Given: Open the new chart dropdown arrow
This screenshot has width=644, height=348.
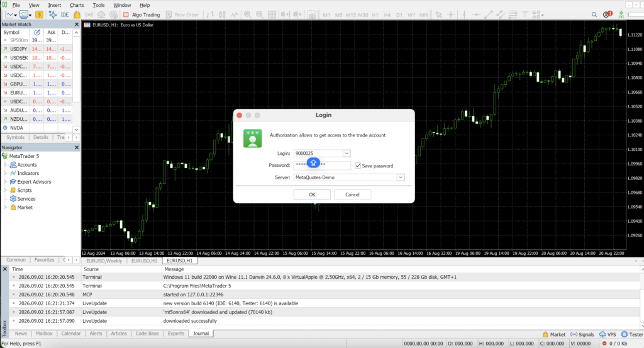Looking at the screenshot, I should pos(15,15).
